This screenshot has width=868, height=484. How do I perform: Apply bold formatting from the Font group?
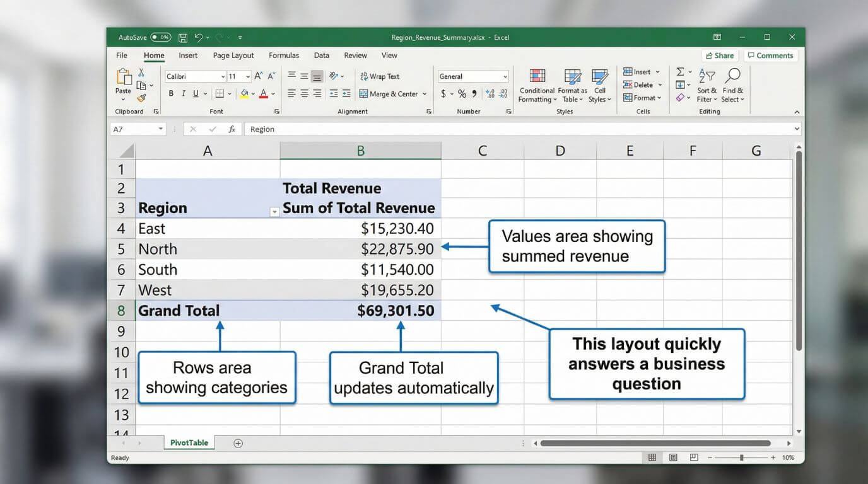pos(170,93)
